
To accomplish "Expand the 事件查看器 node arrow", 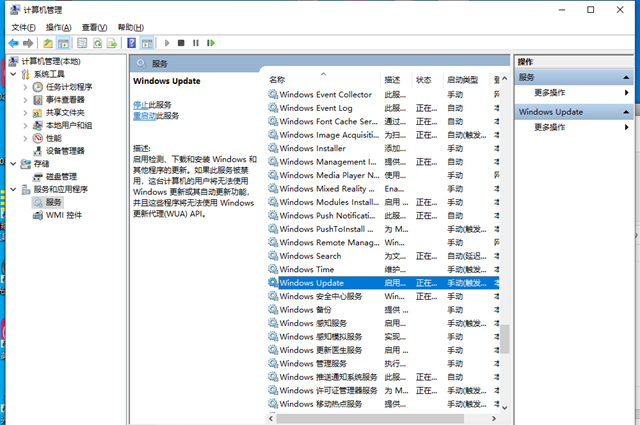I will (25, 100).
